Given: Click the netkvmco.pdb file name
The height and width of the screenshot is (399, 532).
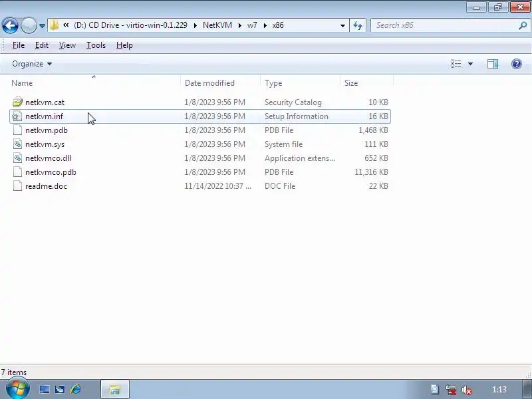Looking at the screenshot, I should (x=51, y=172).
